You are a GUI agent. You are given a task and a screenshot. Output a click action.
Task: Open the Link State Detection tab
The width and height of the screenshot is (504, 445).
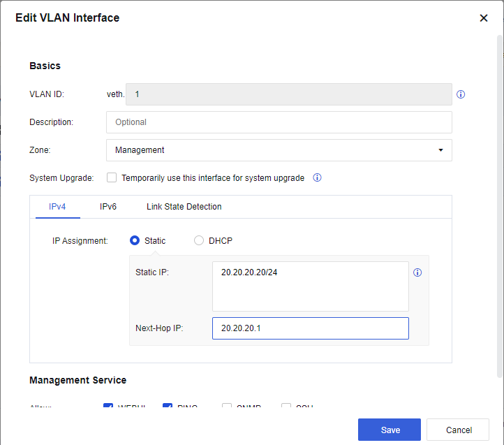click(184, 207)
